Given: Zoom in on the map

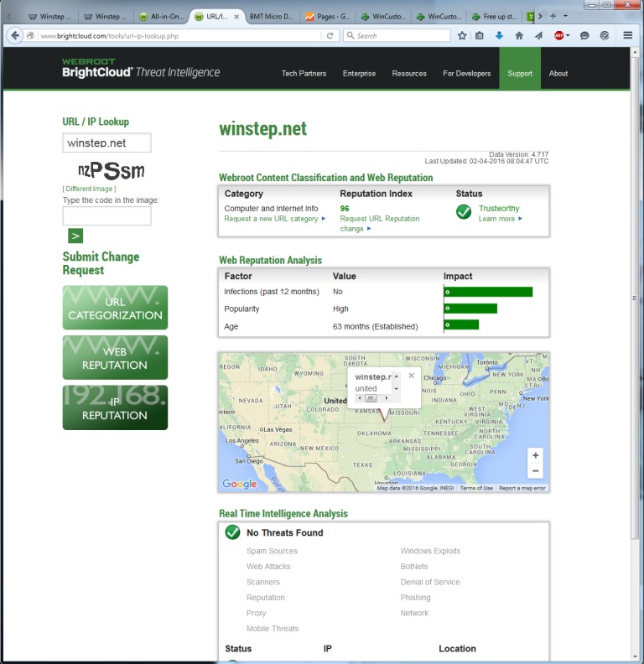Looking at the screenshot, I should coord(536,455).
